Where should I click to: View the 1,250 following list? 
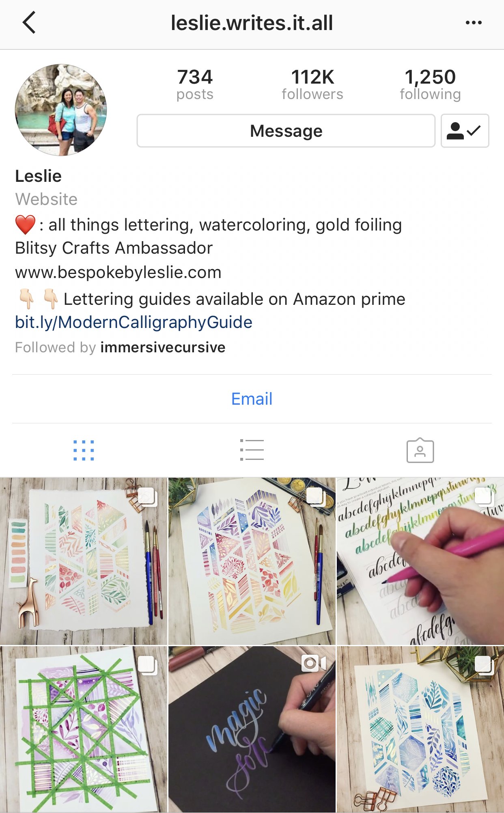(x=430, y=84)
